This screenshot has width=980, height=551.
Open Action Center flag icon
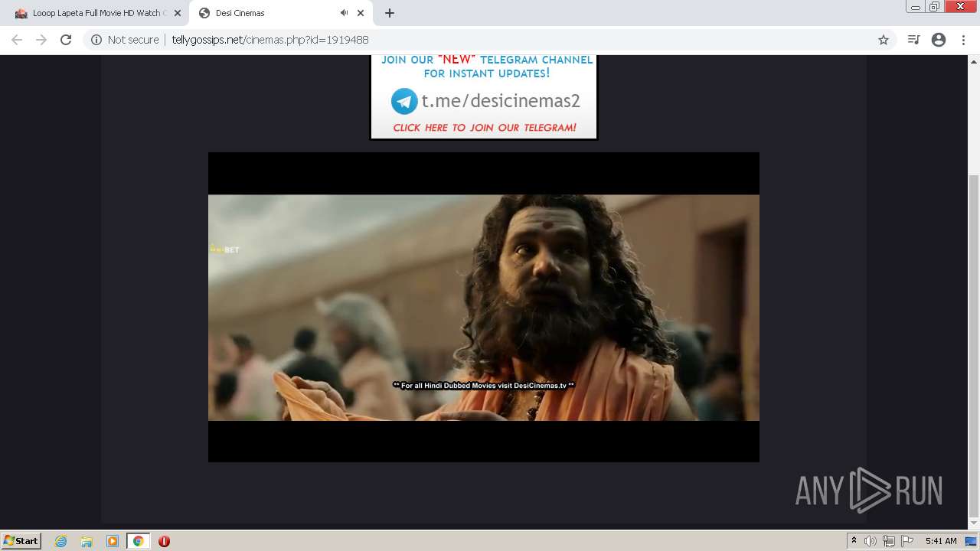tap(907, 541)
